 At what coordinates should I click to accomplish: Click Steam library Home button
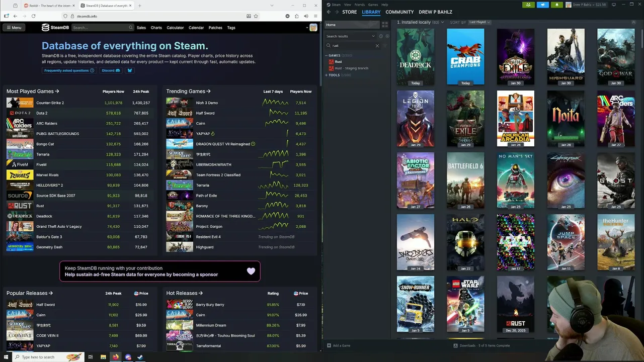pyautogui.click(x=353, y=25)
